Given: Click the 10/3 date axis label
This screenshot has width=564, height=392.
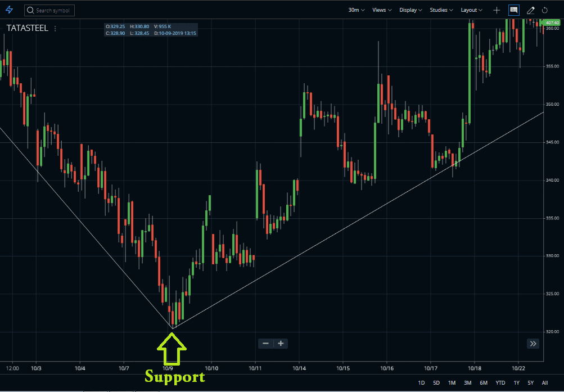Looking at the screenshot, I should point(36,368).
